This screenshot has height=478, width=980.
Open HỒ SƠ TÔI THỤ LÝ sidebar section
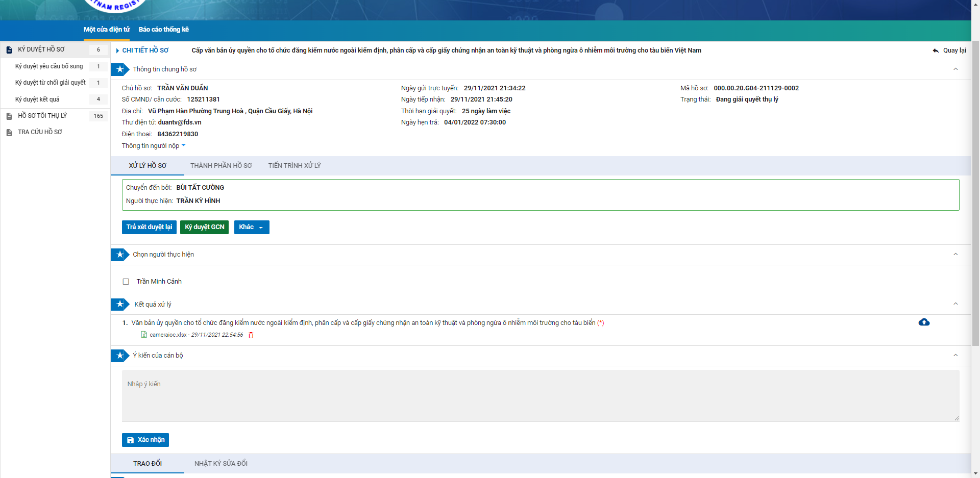[x=55, y=116]
